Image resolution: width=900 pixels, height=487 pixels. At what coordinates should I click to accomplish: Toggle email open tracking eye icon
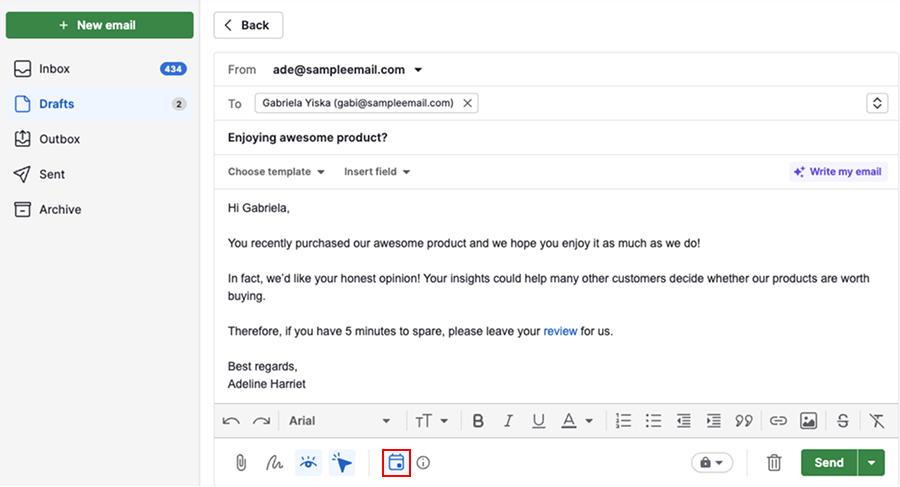pos(308,463)
